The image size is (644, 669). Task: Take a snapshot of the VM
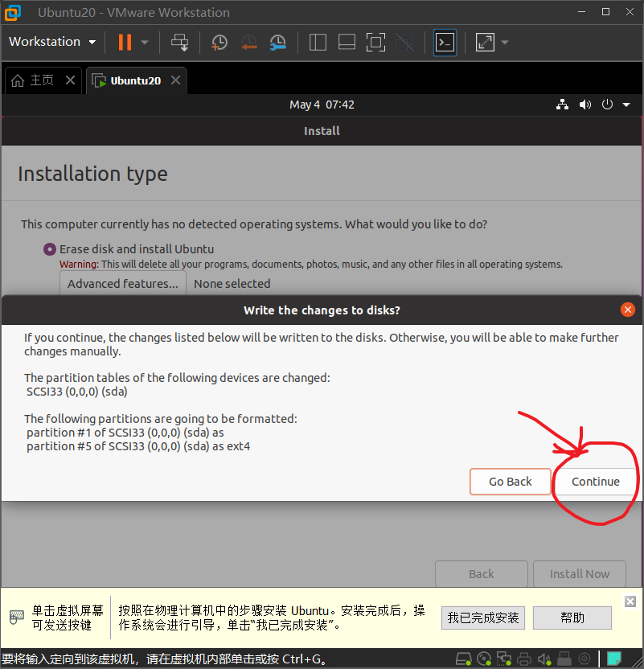click(x=219, y=43)
